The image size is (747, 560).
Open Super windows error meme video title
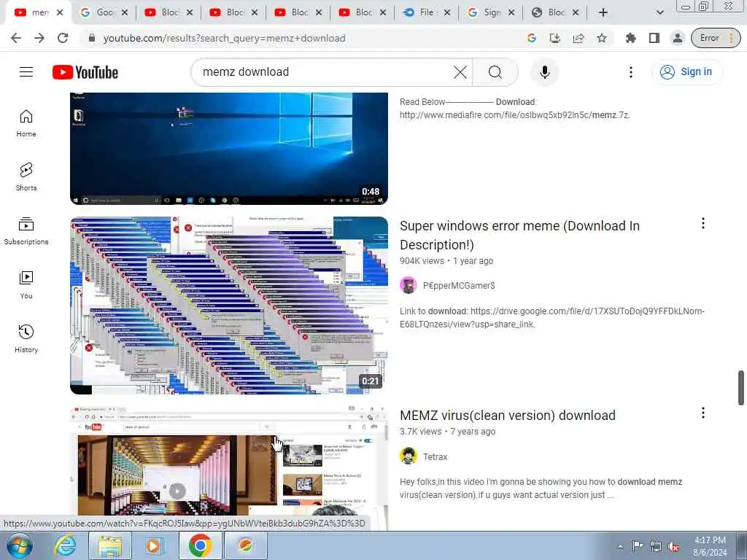click(519, 236)
